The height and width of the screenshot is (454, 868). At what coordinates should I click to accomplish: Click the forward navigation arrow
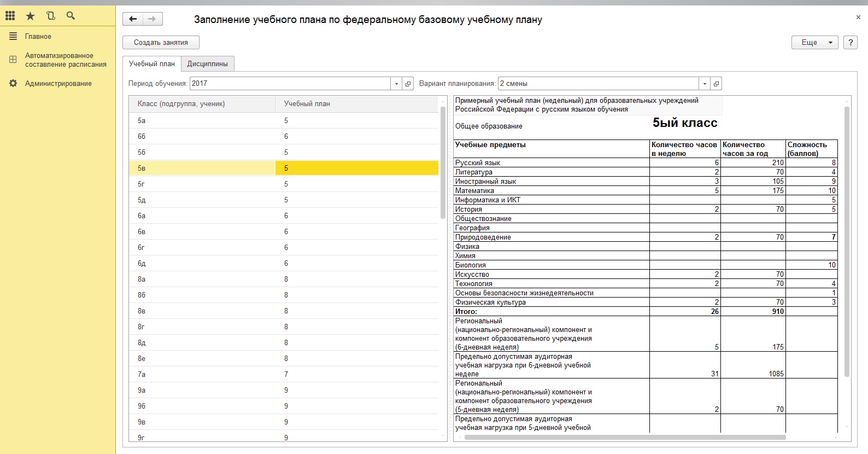coord(153,19)
